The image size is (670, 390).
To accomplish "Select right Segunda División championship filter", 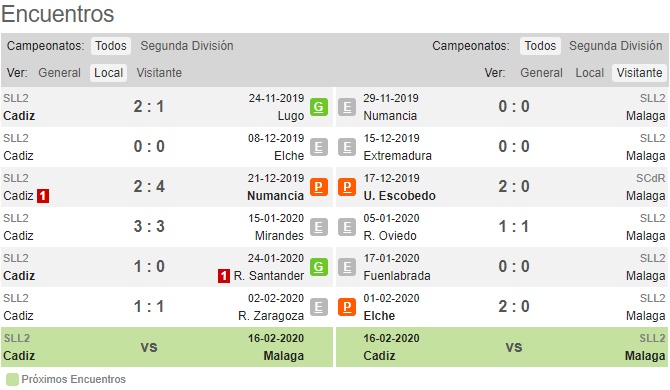I will [615, 46].
